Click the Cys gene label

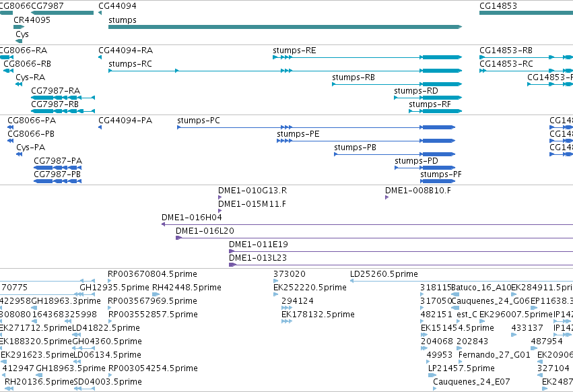coord(22,34)
